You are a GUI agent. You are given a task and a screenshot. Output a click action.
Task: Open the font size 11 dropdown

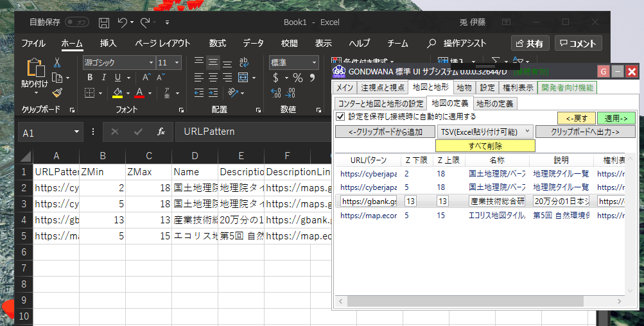(177, 63)
